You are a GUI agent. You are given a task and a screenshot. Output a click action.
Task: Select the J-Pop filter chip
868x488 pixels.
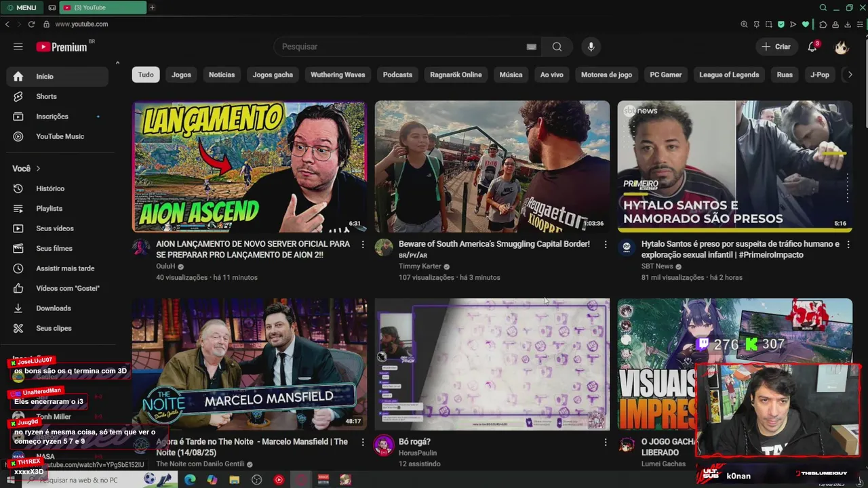[x=820, y=75]
